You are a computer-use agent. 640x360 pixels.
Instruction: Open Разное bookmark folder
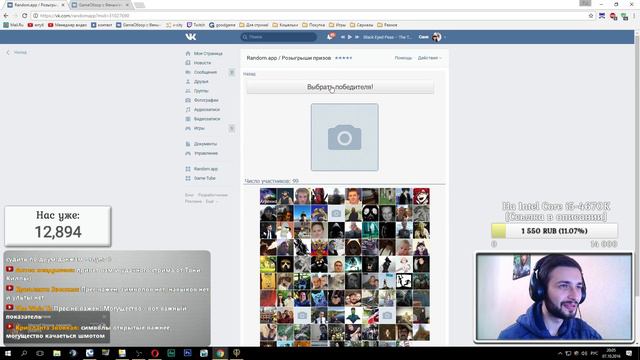[387, 25]
